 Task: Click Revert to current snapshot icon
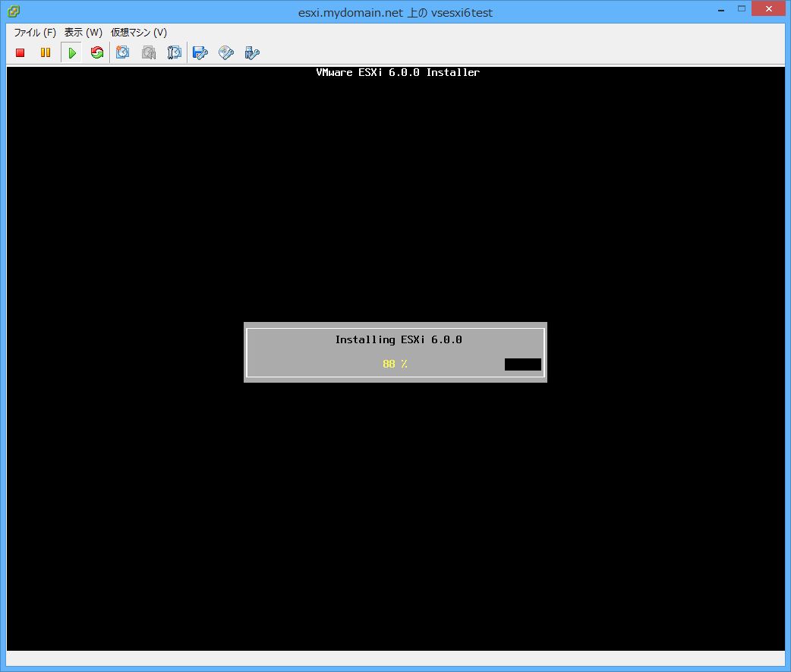click(148, 52)
